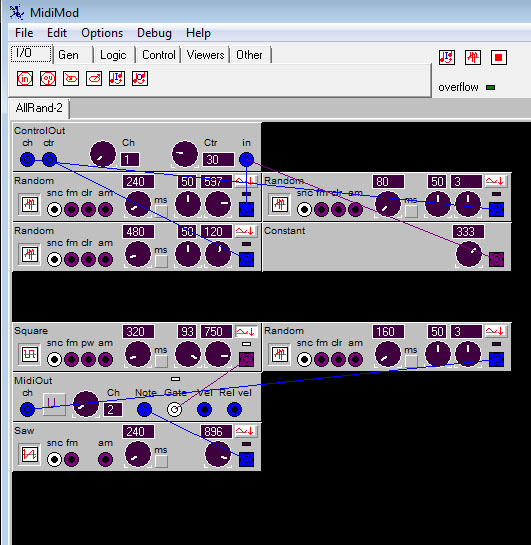531x545 pixels.
Task: Toggle the ms checkbox on Square module
Action: pyautogui.click(x=161, y=361)
